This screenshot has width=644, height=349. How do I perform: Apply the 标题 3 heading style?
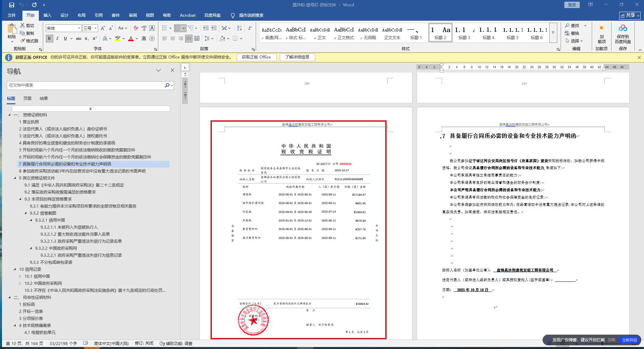click(x=464, y=33)
